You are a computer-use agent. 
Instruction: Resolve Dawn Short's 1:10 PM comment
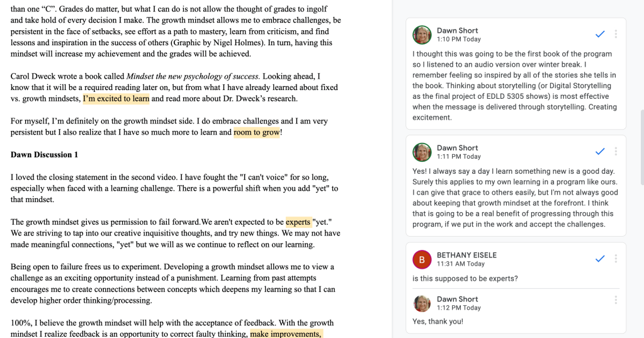tap(600, 34)
